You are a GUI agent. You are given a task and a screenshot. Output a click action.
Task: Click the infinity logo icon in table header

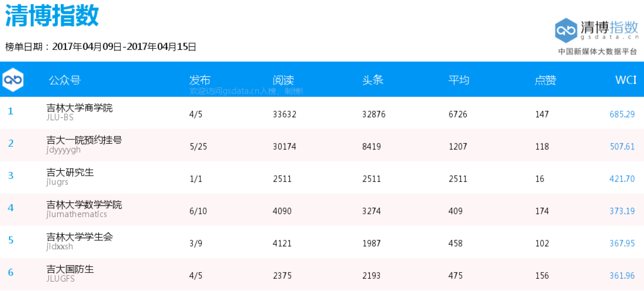(x=13, y=80)
